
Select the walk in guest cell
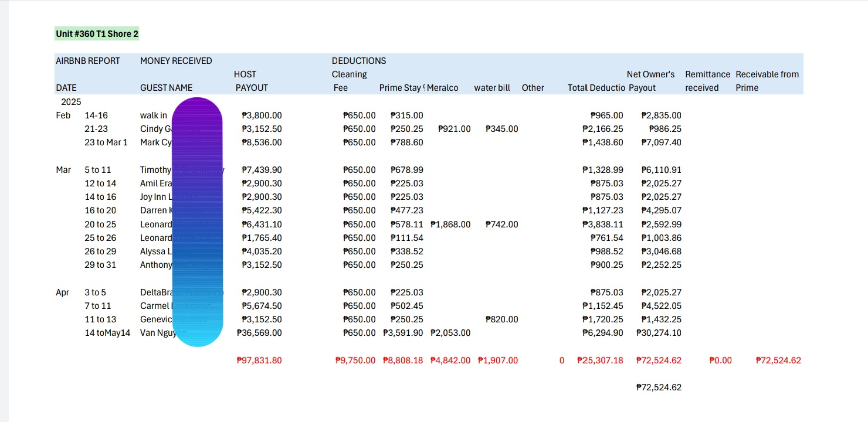154,115
